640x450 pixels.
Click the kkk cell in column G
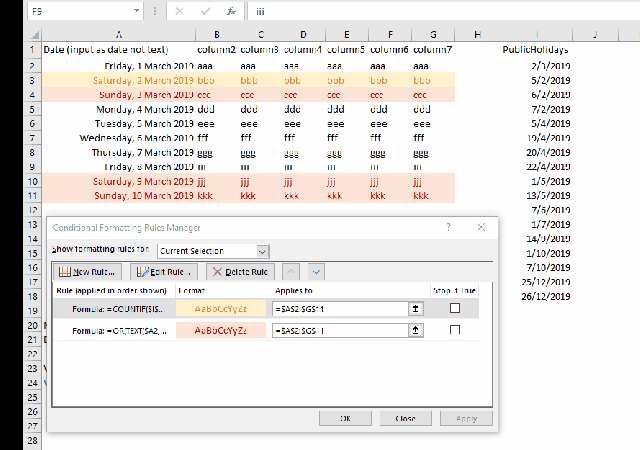pyautogui.click(x=433, y=196)
